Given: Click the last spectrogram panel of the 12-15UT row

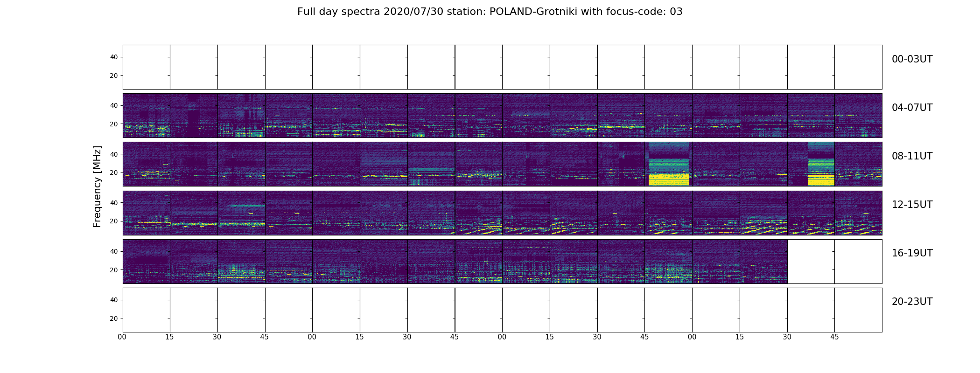Looking at the screenshot, I should click(x=858, y=213).
